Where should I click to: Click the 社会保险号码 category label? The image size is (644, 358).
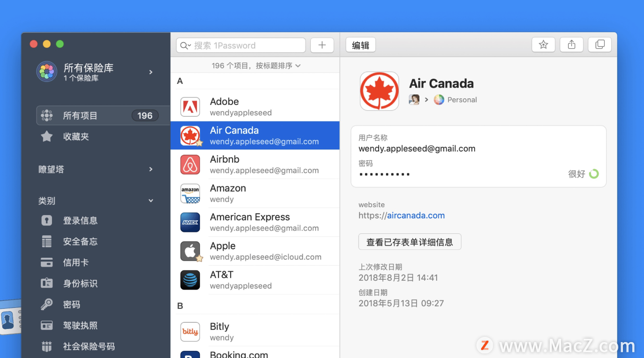point(89,346)
